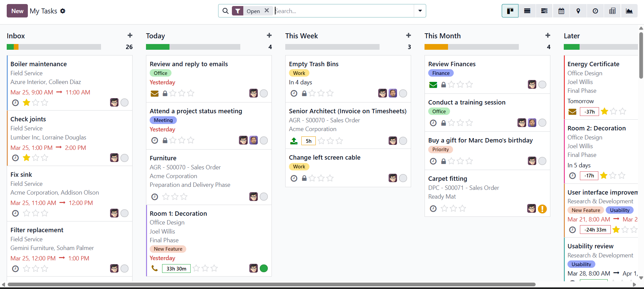Click email activity icon on Review and reply to emails

(x=154, y=93)
